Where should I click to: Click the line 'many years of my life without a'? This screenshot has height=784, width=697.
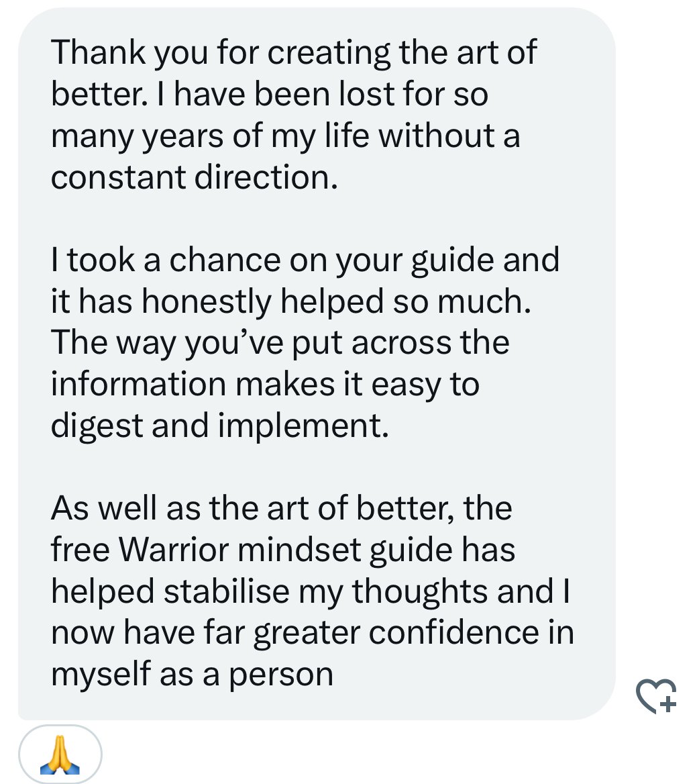point(285,136)
